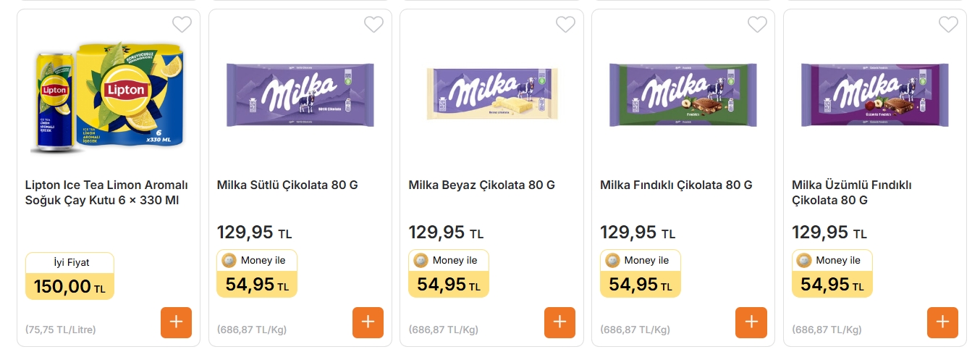
Task: Click Money ile price on Milka Fındıklı
Action: [x=640, y=274]
